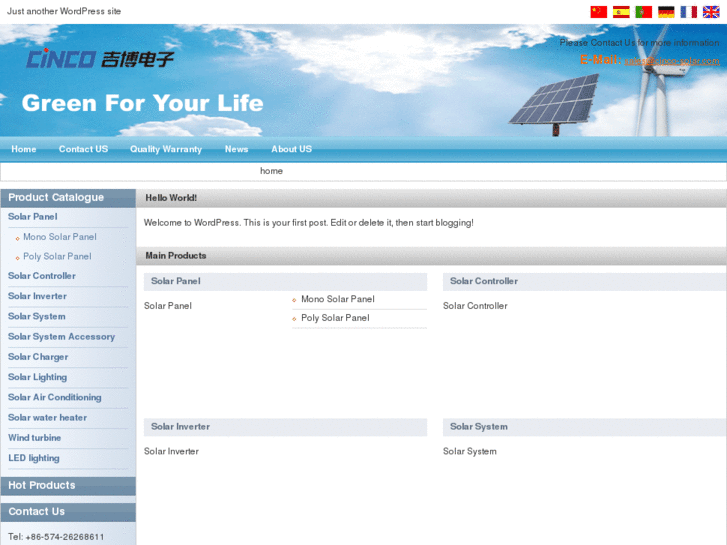
Task: Click Solar System heading in Main Products
Action: (x=479, y=427)
